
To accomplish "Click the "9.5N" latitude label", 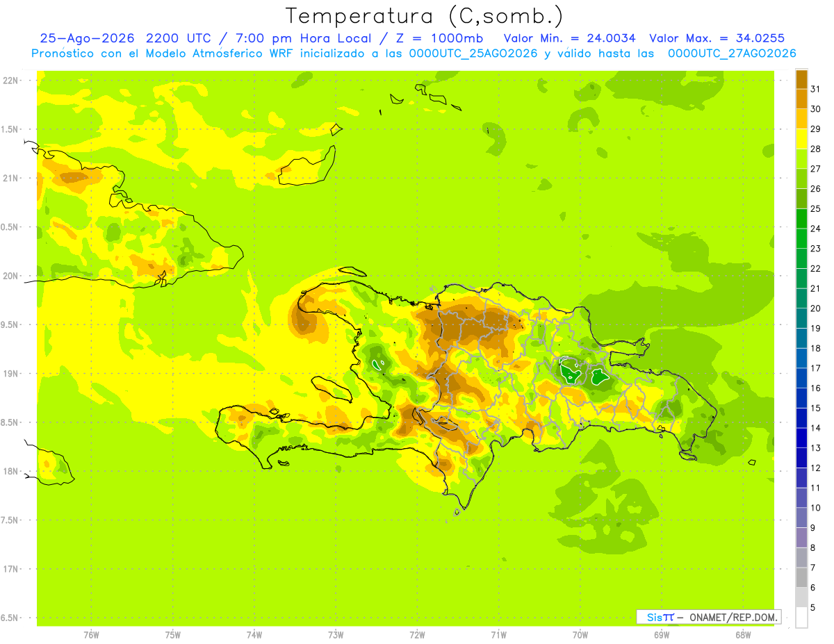I will pos(10,324).
